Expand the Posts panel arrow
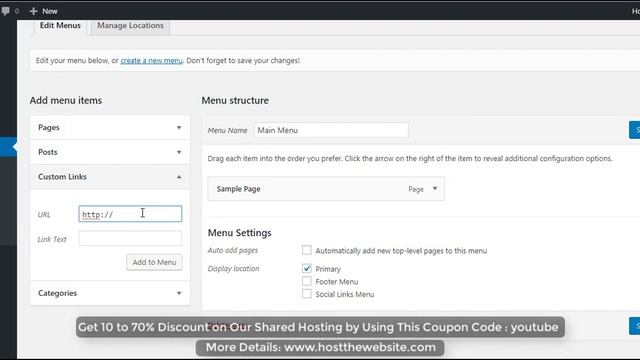This screenshot has width=640, height=360. point(179,152)
